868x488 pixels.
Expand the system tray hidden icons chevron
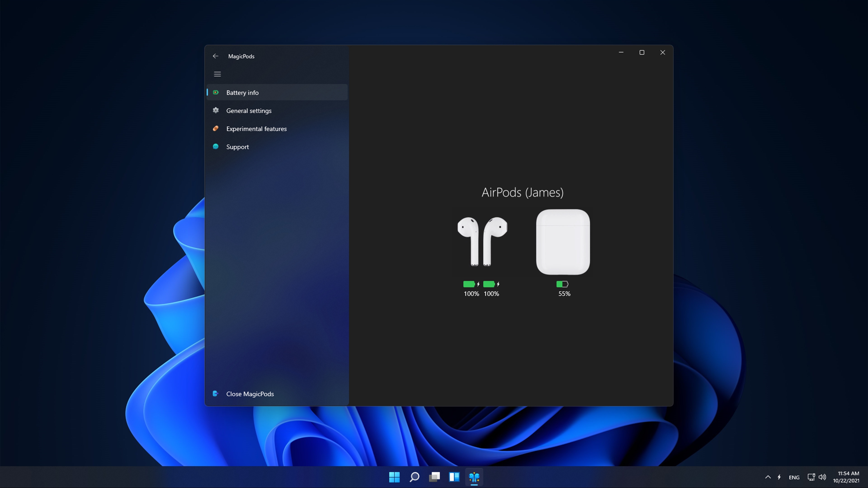pyautogui.click(x=768, y=477)
